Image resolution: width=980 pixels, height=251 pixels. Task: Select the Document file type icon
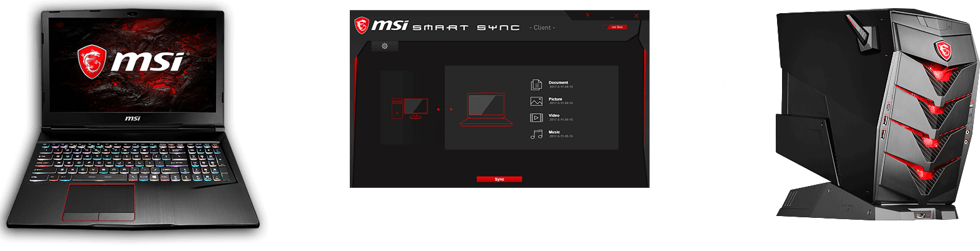(x=537, y=84)
